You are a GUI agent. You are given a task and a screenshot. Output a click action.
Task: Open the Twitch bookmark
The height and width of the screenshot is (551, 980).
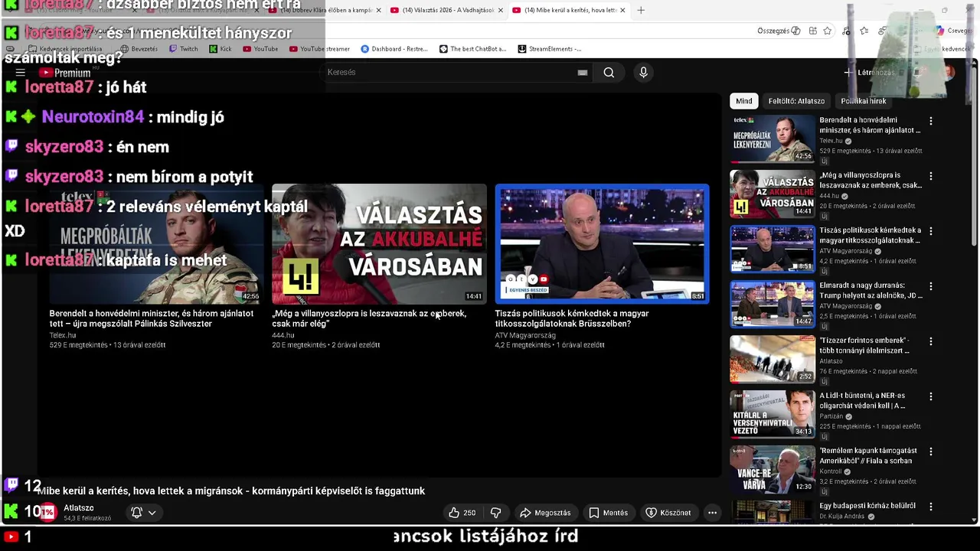[183, 49]
